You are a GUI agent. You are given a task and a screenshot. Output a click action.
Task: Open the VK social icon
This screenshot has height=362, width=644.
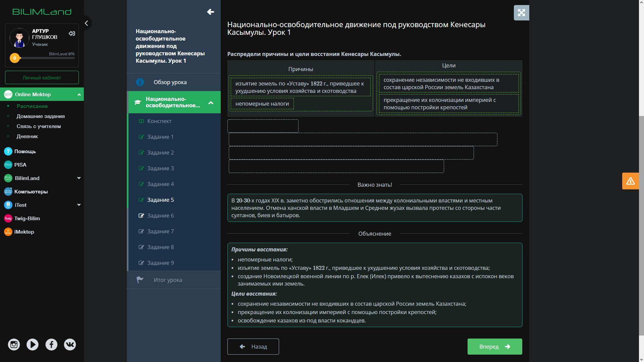[x=70, y=345]
